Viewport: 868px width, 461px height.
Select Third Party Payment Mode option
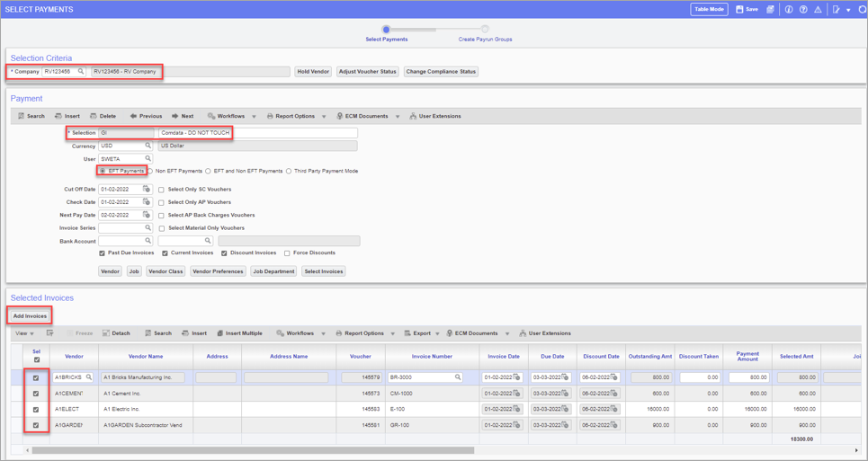pyautogui.click(x=289, y=172)
